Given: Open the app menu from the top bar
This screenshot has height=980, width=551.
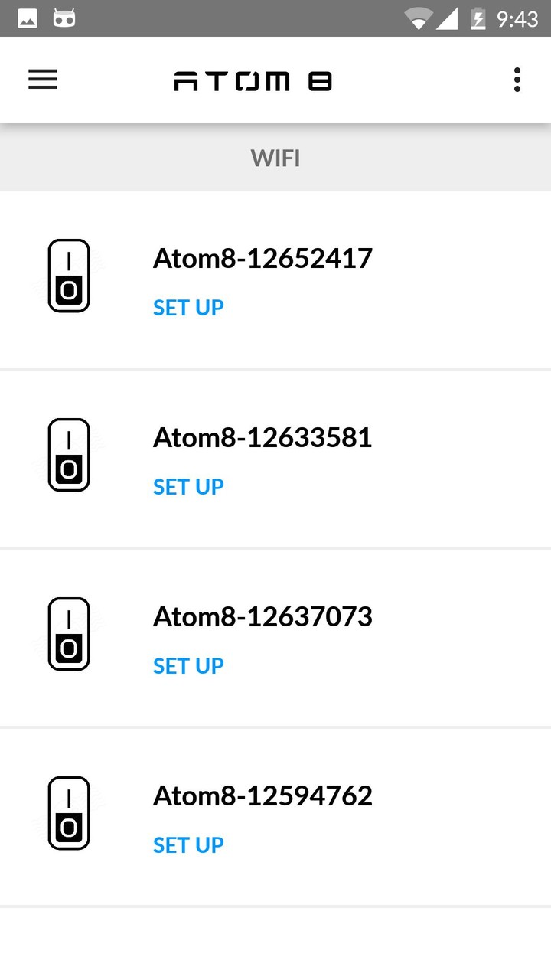Looking at the screenshot, I should tap(517, 80).
